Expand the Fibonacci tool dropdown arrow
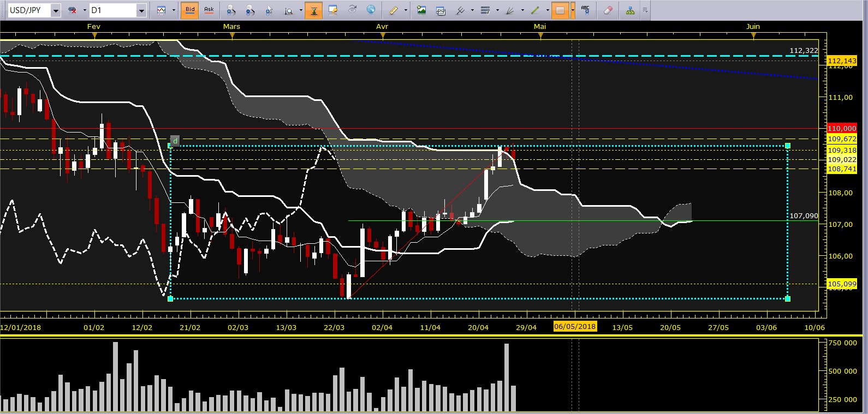The width and height of the screenshot is (868, 414). coord(497,10)
